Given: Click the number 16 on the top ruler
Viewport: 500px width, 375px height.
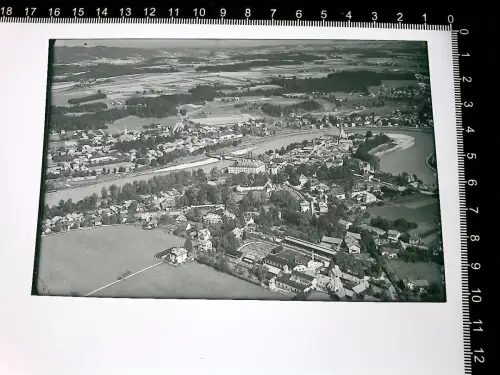Looking at the screenshot, I should pyautogui.click(x=54, y=12).
